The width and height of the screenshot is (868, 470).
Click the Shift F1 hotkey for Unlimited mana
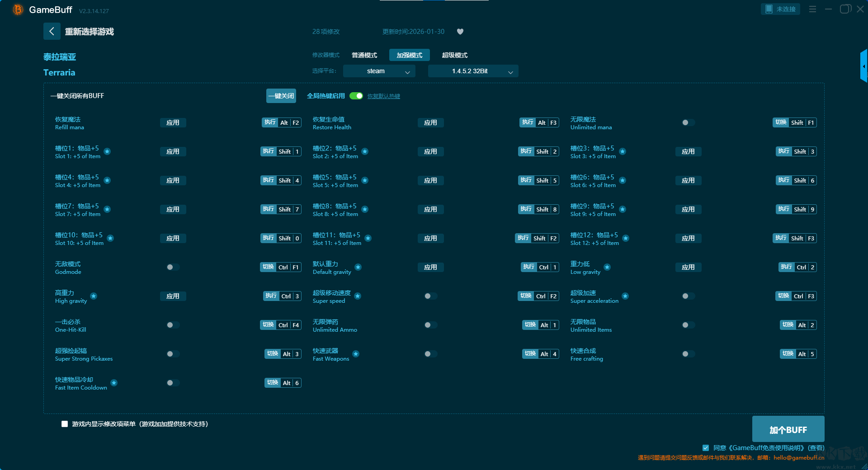pyautogui.click(x=795, y=122)
